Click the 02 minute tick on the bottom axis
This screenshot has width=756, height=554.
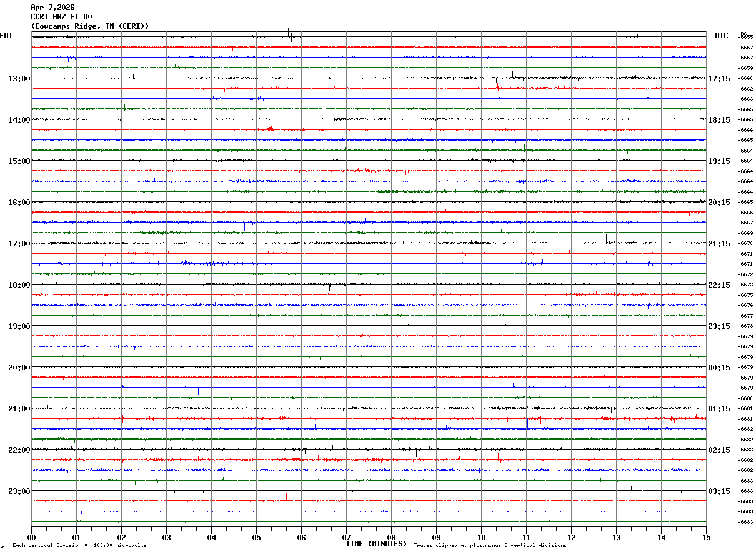(121, 537)
